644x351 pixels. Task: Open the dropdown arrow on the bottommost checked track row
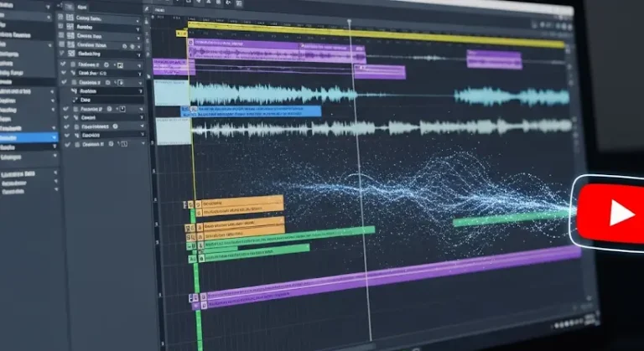coord(143,144)
